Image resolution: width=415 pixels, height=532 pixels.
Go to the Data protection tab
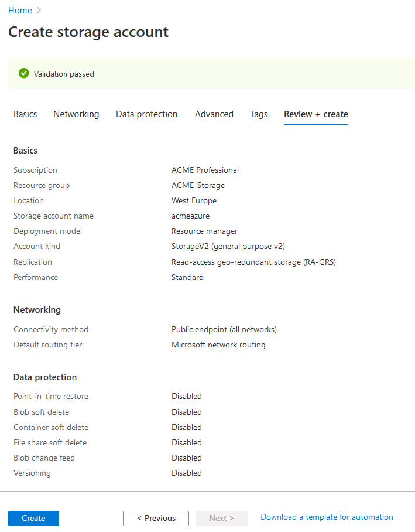point(146,114)
